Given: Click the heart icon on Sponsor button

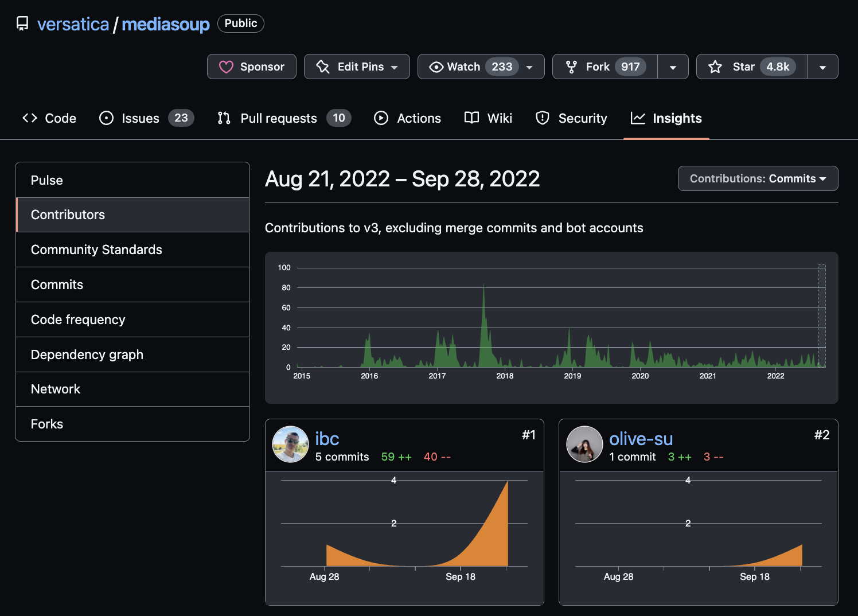Looking at the screenshot, I should pos(226,67).
